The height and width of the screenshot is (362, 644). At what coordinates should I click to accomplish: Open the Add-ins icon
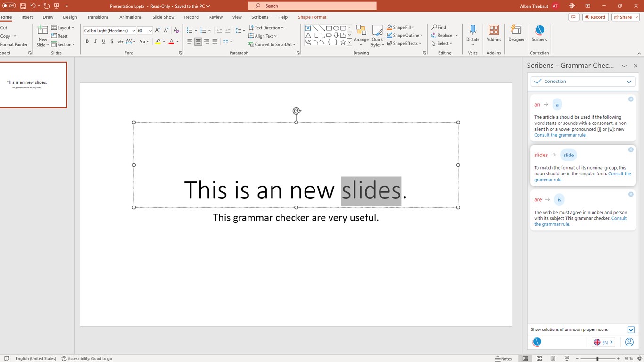pos(494,33)
